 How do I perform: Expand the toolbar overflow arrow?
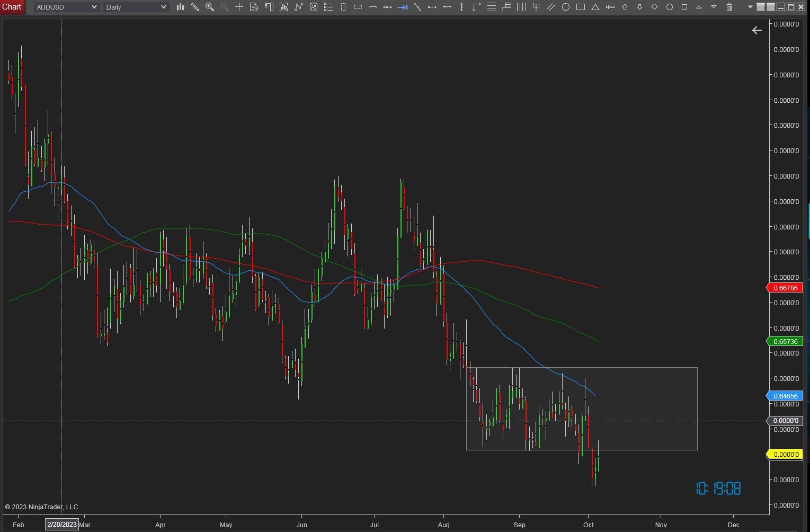(x=750, y=7)
